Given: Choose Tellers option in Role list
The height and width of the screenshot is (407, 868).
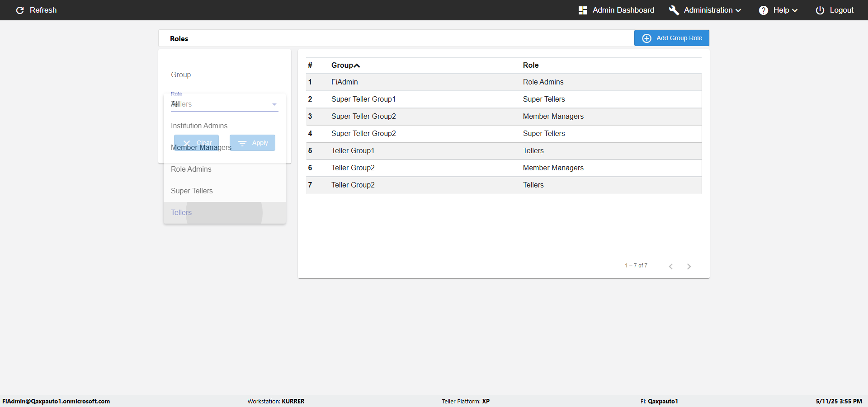Looking at the screenshot, I should click(225, 212).
